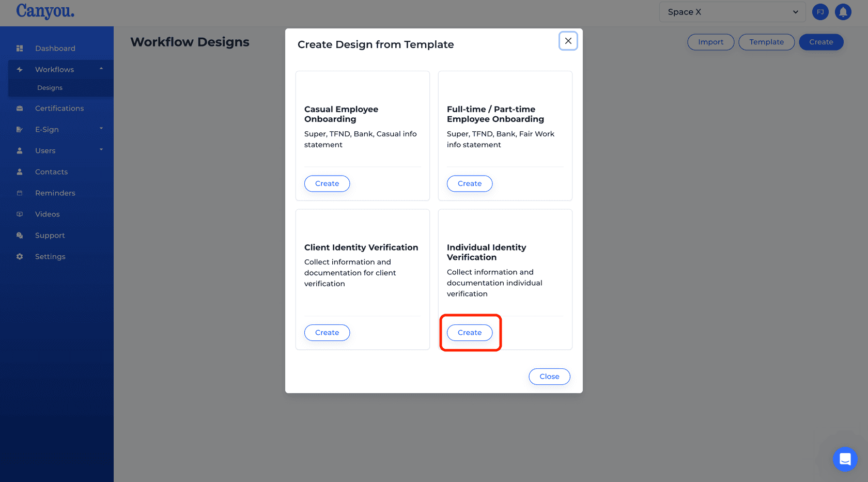868x482 pixels.
Task: Open the chat support bubble
Action: pos(845,459)
